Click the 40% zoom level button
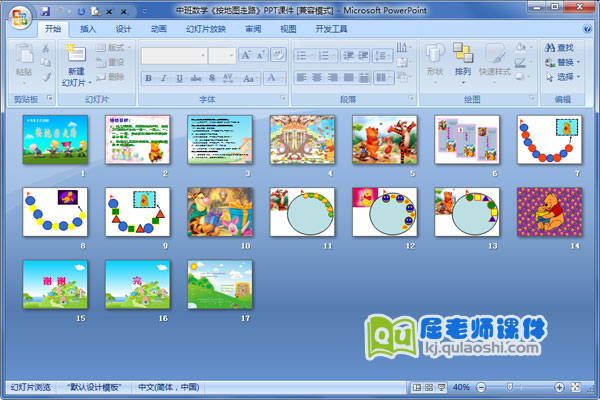Screen dimensions: 600x400 tap(461, 387)
